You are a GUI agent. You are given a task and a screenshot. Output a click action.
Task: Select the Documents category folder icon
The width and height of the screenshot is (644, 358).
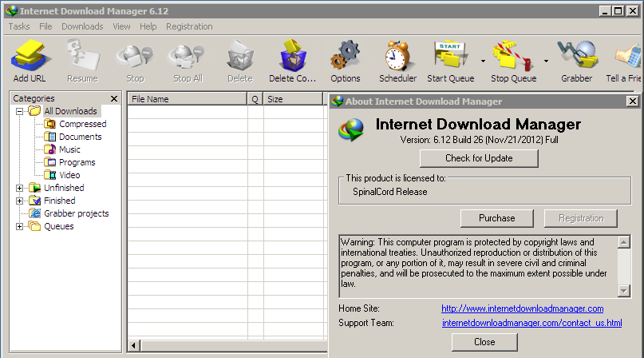click(x=49, y=137)
